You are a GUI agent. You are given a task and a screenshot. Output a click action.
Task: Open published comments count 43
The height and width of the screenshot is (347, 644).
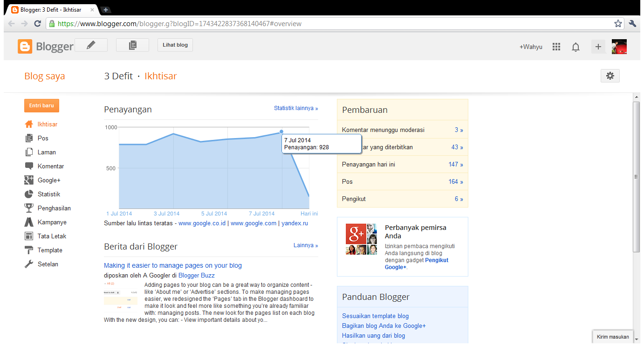[457, 147]
